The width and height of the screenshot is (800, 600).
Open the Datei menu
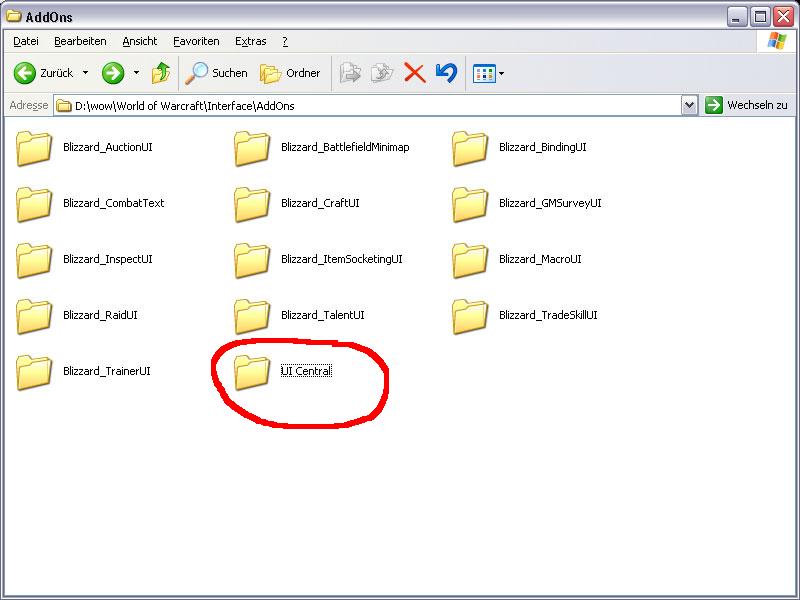click(x=26, y=41)
